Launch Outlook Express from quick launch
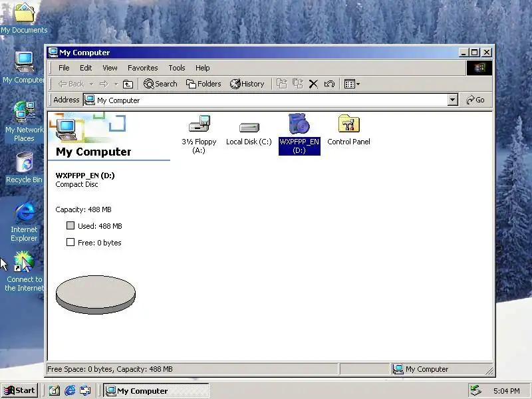Image resolution: width=532 pixels, height=399 pixels. point(85,390)
